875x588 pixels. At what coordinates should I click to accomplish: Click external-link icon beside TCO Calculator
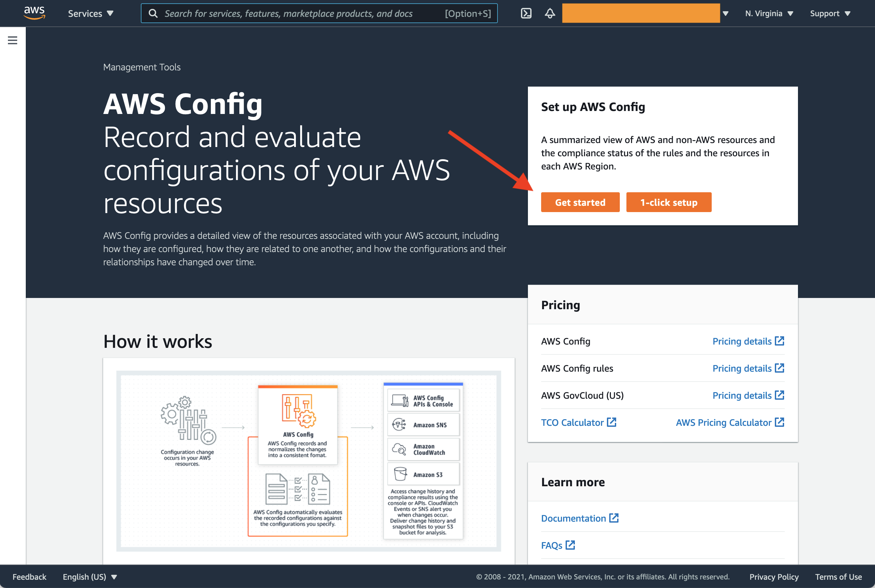pyautogui.click(x=612, y=422)
